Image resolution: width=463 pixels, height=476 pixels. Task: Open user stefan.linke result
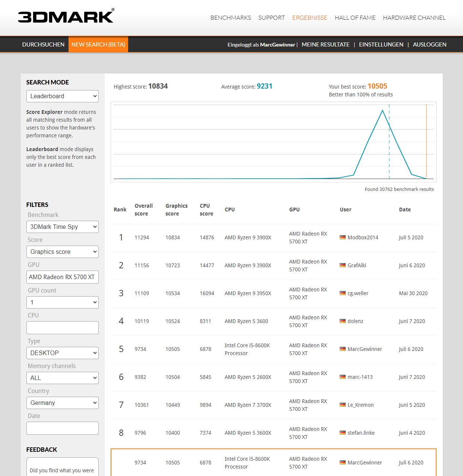point(361,433)
